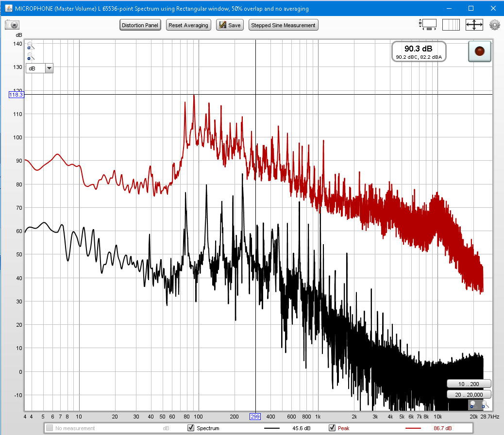Zoom in horizontal axis magnifier
Image resolution: width=504 pixels, height=435 pixels.
485,404
